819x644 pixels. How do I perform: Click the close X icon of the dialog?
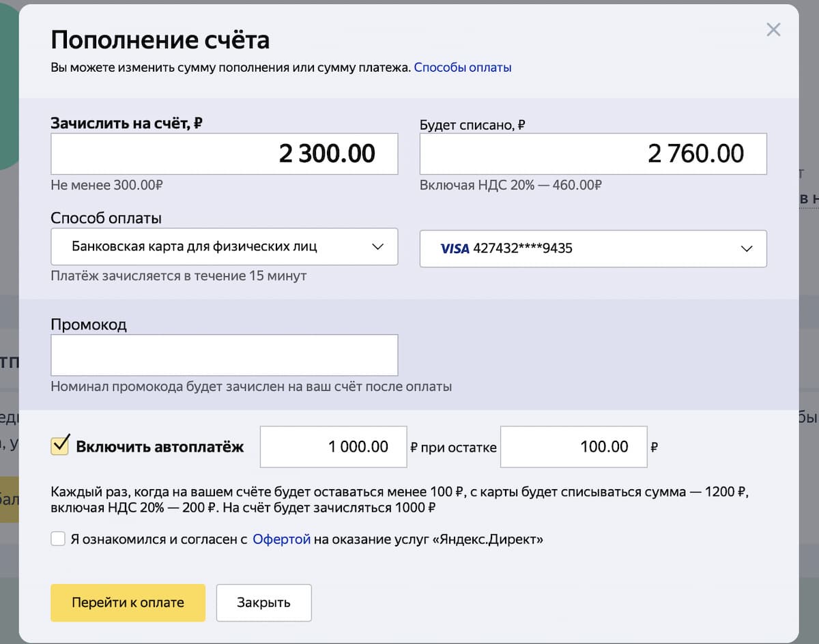point(773,29)
